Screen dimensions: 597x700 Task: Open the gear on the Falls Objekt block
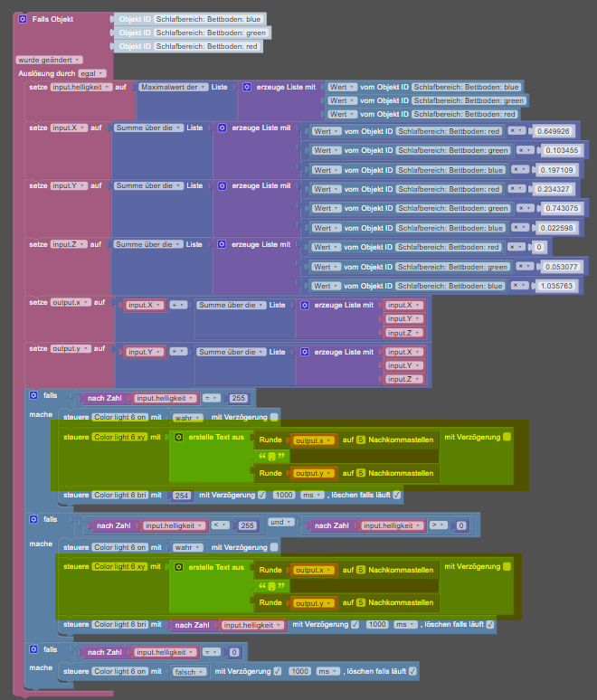tap(23, 19)
